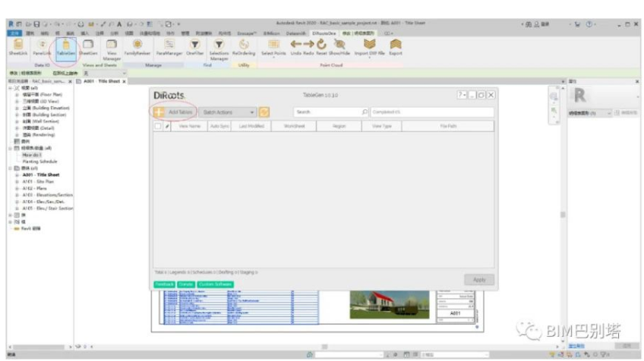Select A105 - Elev./ Stair Section sheet
The width and height of the screenshot is (644, 361).
48,209
